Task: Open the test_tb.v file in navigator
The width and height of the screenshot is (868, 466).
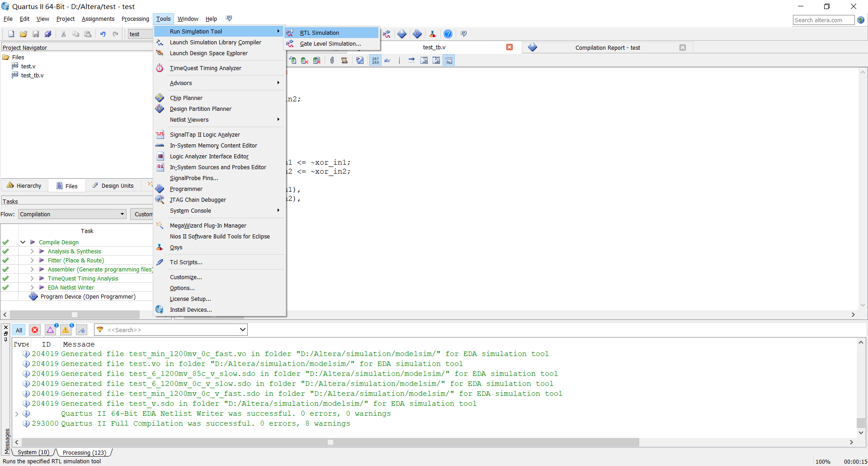Action: coord(32,75)
